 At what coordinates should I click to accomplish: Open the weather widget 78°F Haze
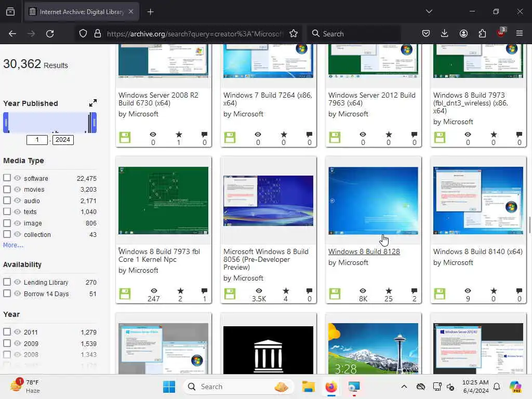[25, 387]
